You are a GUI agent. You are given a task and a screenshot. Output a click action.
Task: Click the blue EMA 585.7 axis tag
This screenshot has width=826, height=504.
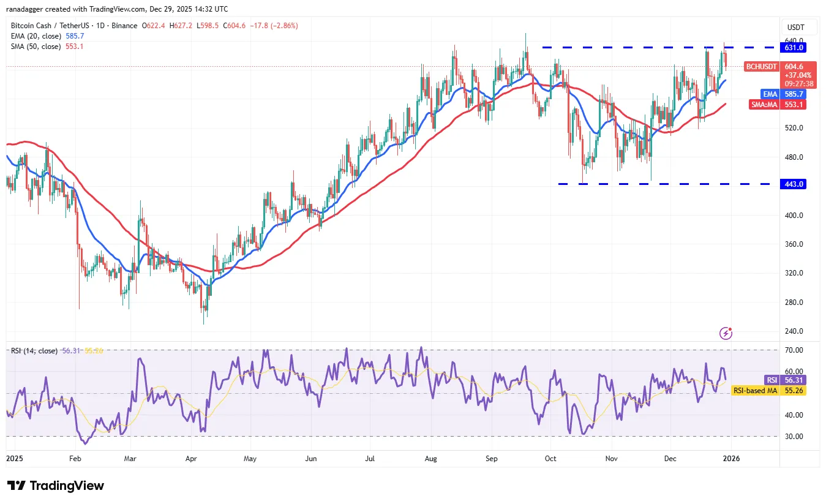(x=792, y=94)
